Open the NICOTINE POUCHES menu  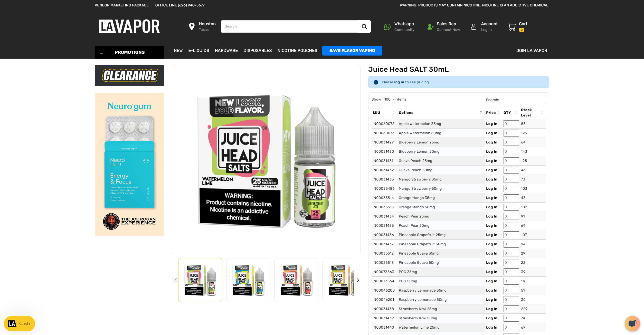coord(297,51)
